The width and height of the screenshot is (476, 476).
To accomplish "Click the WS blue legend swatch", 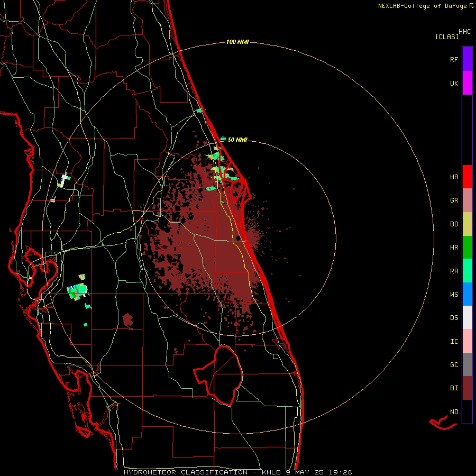I will 467,294.
